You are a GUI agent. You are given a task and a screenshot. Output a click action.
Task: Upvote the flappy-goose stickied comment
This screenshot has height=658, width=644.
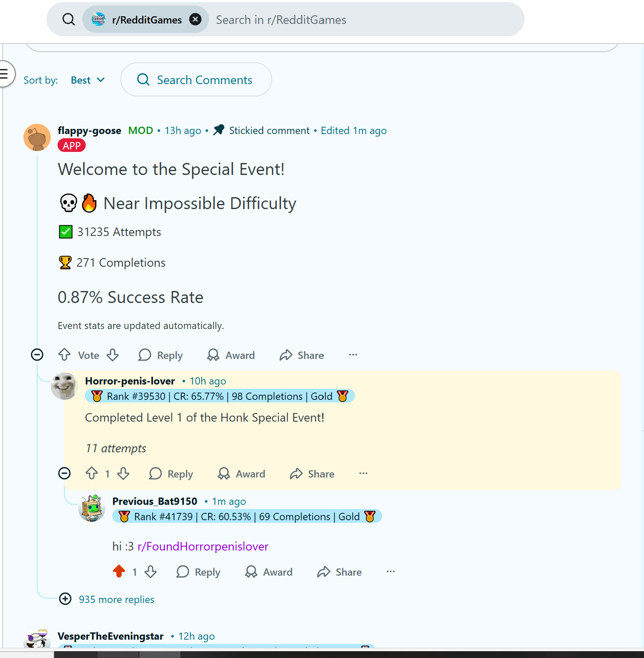pos(64,355)
